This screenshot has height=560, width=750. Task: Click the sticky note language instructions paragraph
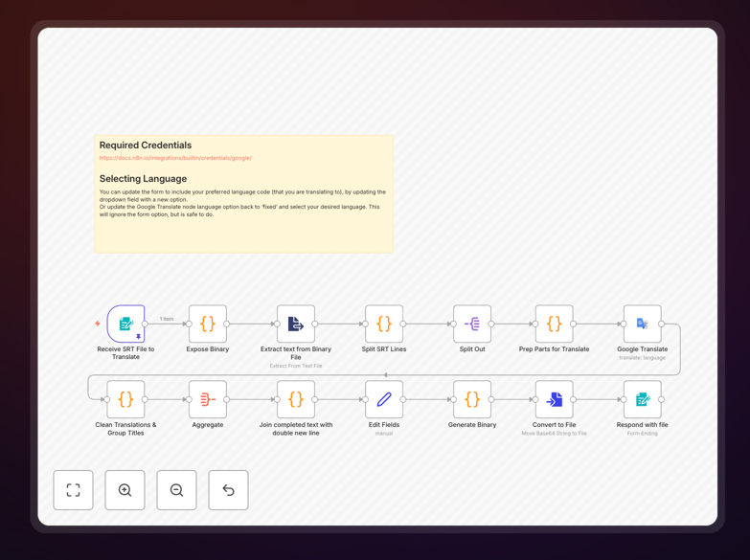242,203
